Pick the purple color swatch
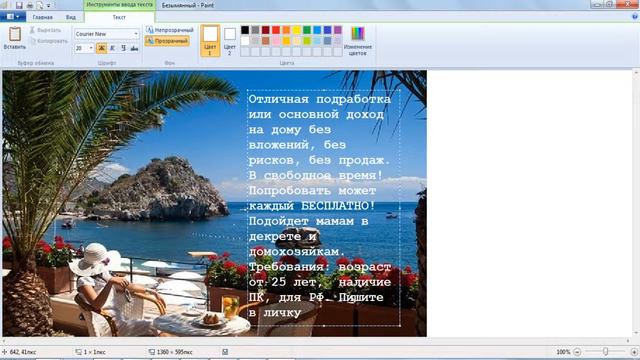The image size is (640, 360). tap(338, 30)
